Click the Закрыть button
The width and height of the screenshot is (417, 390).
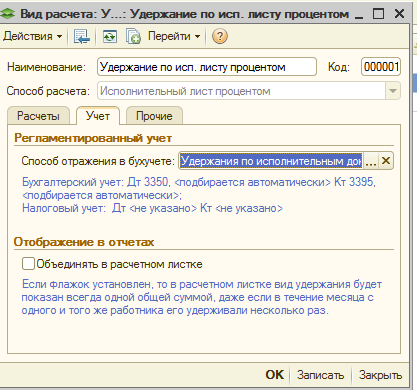(380, 375)
